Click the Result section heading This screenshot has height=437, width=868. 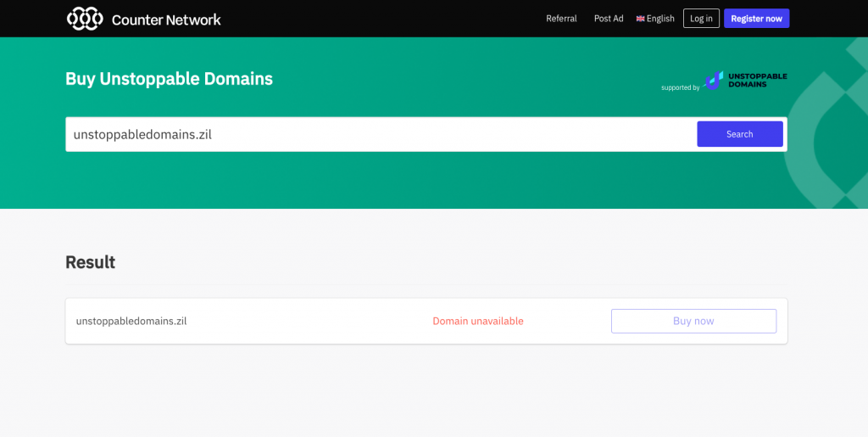[x=90, y=262]
